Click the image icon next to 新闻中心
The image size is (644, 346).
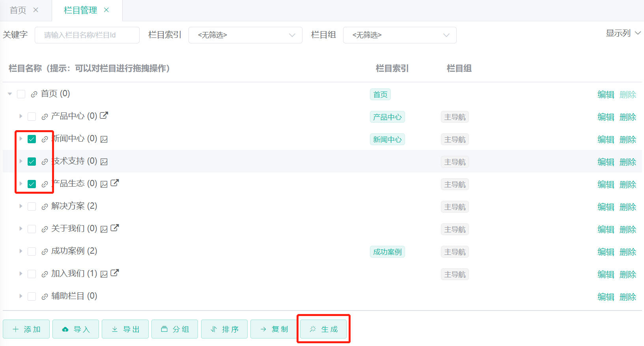104,139
